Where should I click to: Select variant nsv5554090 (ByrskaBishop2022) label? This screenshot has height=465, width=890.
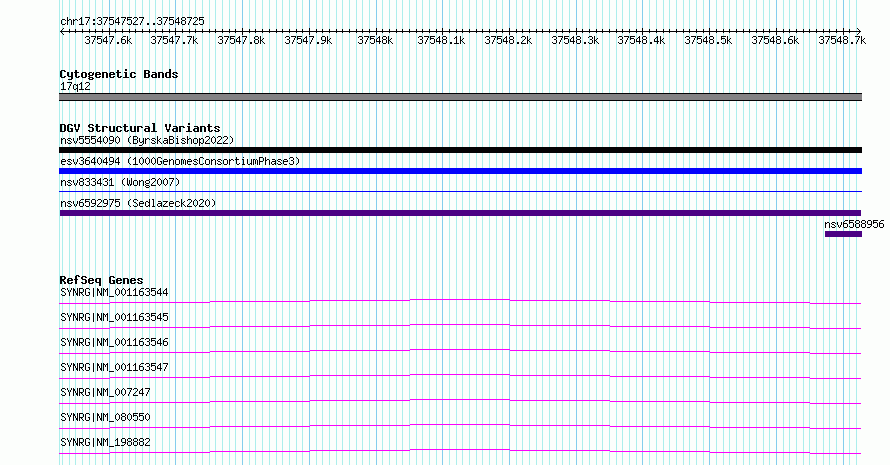147,140
